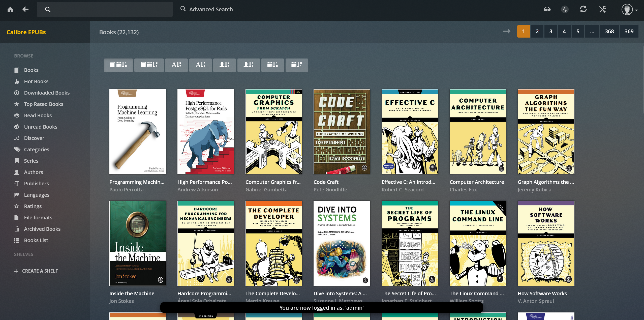This screenshot has height=320, width=644.
Task: Click author Gabriel Gambetta
Action: tap(266, 189)
